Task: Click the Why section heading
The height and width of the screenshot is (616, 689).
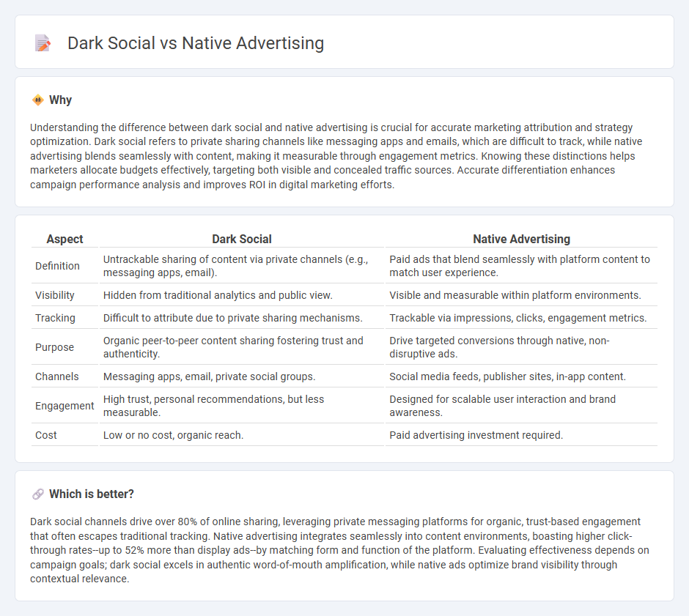Action: coord(60,100)
